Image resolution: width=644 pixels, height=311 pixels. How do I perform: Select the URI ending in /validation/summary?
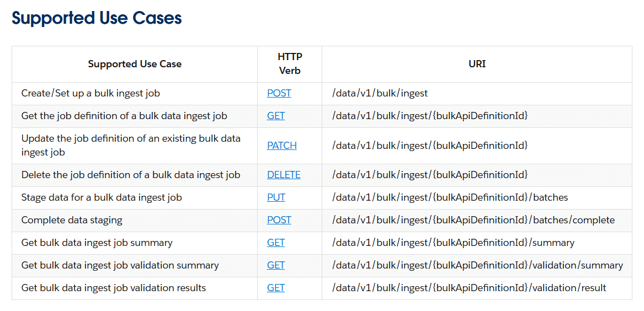pos(477,265)
